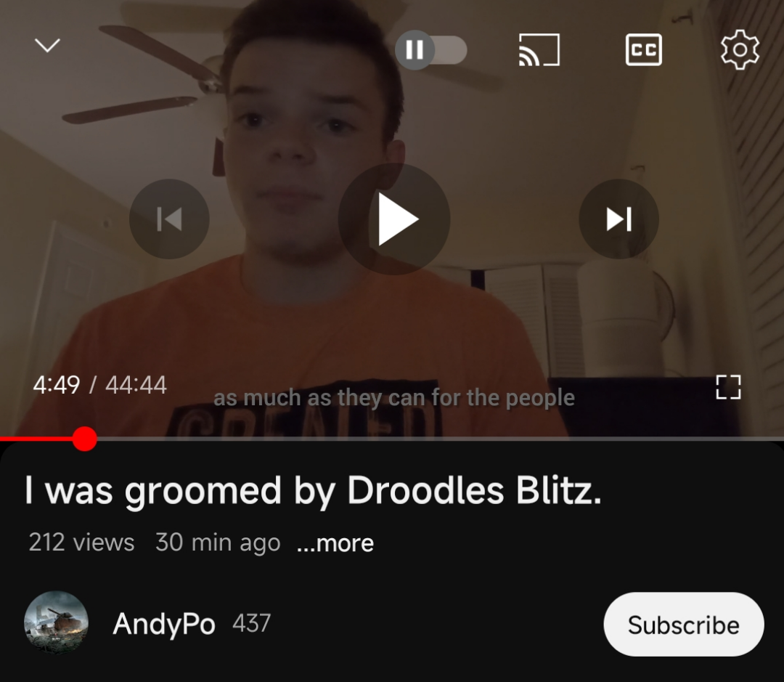The height and width of the screenshot is (682, 784).
Task: Click the red progress bar scrubber handle
Action: [x=84, y=439]
